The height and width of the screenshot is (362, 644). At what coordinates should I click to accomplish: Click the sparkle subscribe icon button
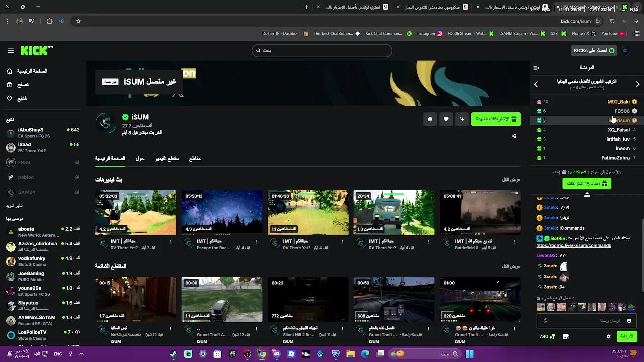pyautogui.click(x=462, y=119)
